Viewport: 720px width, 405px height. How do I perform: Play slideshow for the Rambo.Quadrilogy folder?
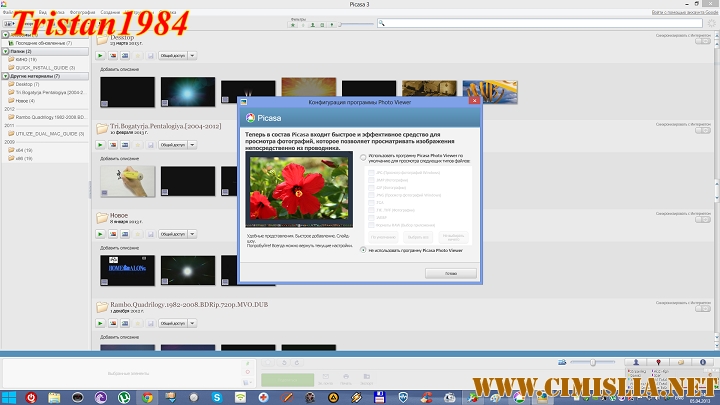click(101, 323)
